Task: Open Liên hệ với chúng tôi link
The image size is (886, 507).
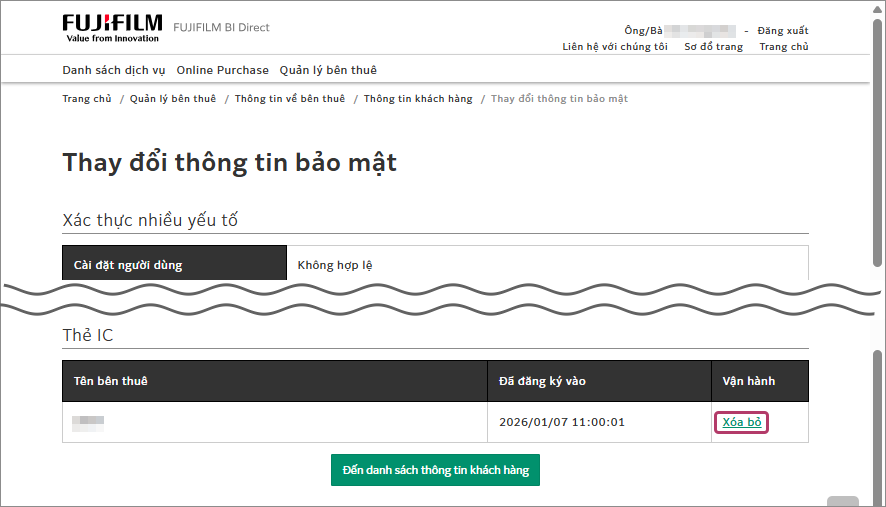Action: pos(615,47)
